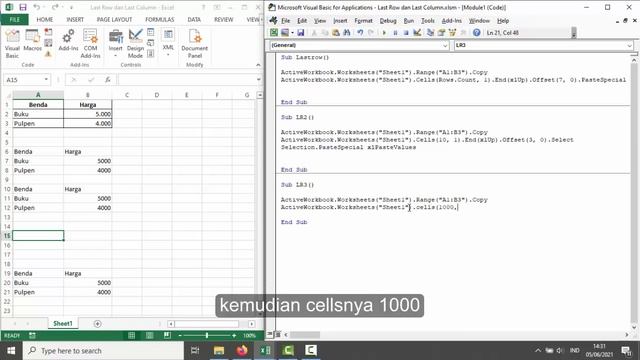The width and height of the screenshot is (640, 360).
Task: Click Run Dialog icon in Controls group
Action: (151, 53)
